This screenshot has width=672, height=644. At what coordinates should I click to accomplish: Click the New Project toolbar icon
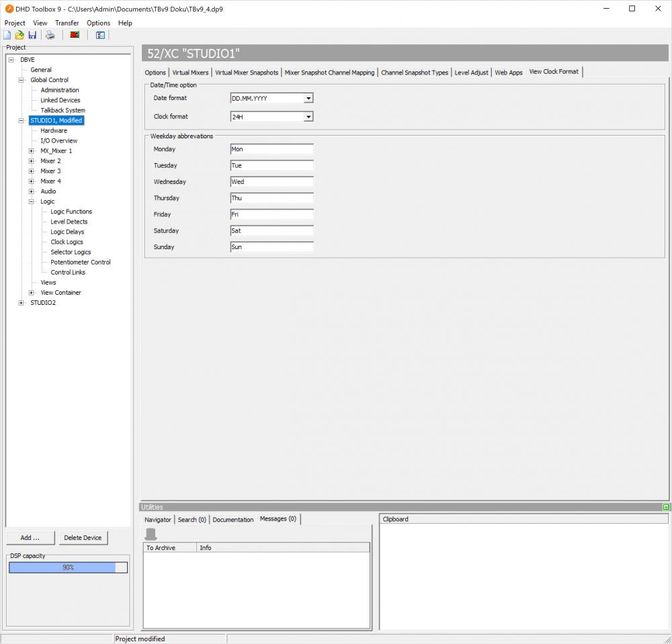coord(7,35)
